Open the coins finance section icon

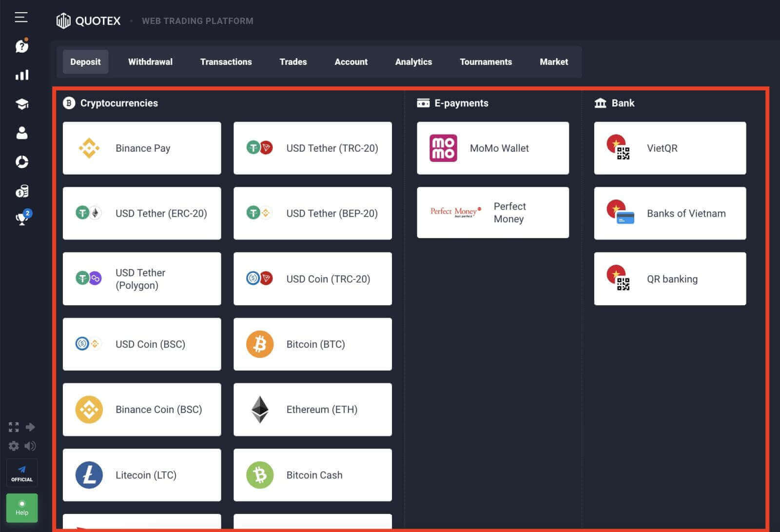(21, 191)
